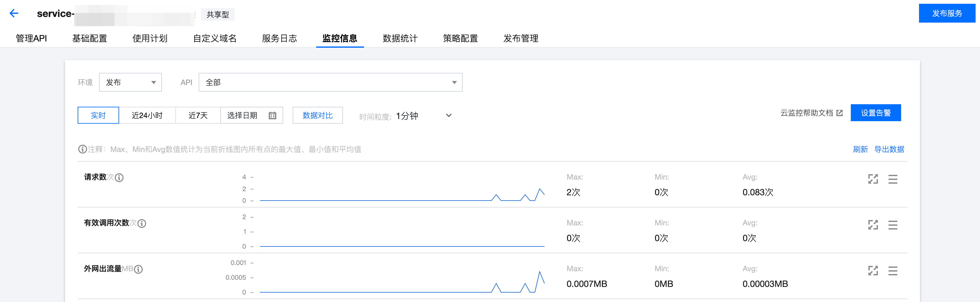Switch to the 策略配置 tab
Screen dimensions: 980x302
pyautogui.click(x=460, y=38)
